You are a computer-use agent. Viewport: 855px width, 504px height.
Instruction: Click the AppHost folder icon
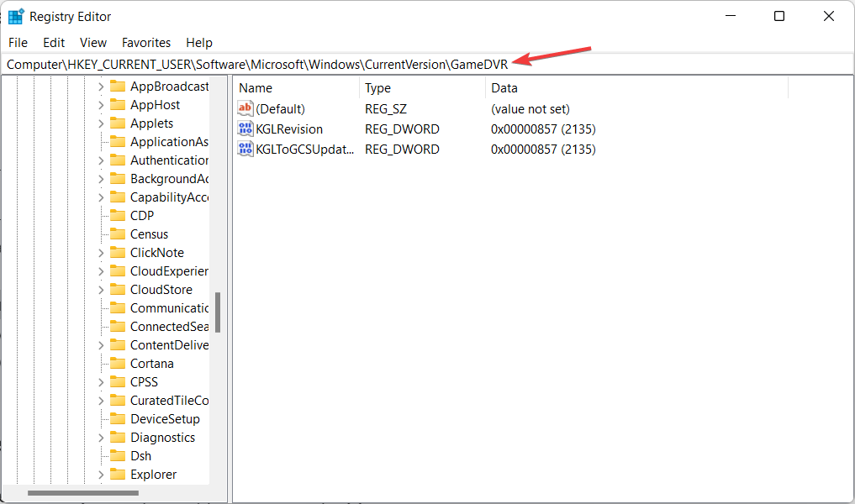117,105
